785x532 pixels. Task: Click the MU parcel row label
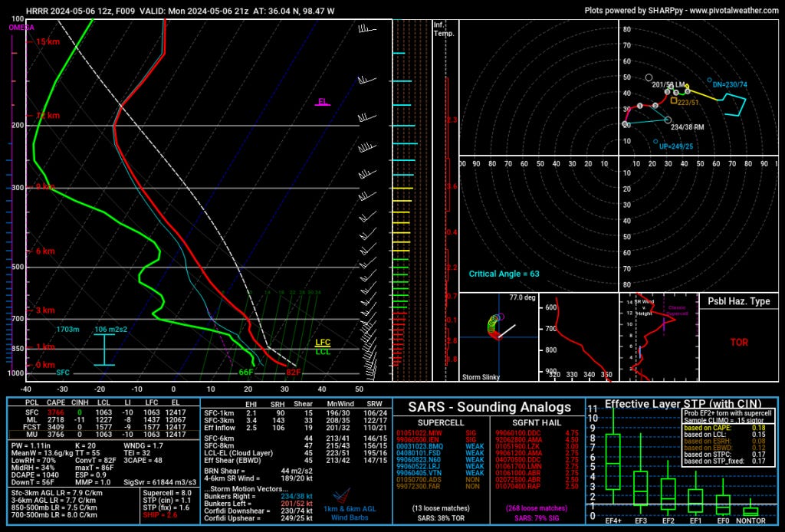pos(32,435)
